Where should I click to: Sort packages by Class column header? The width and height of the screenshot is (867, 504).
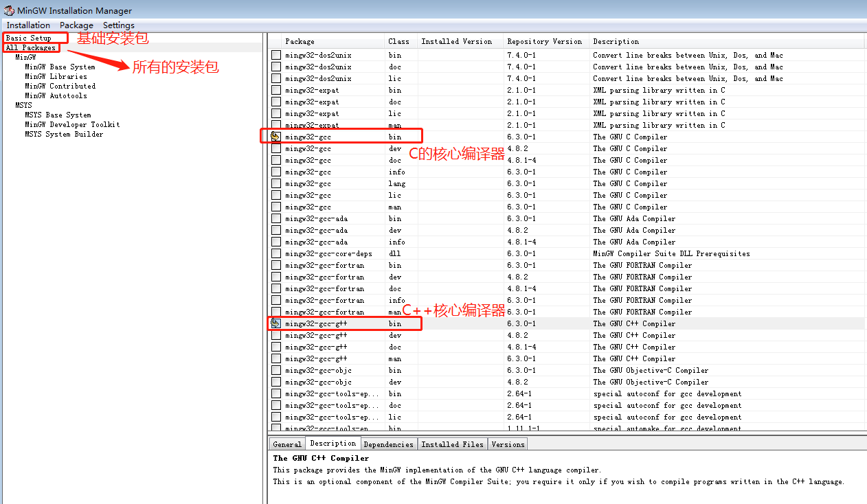[398, 41]
